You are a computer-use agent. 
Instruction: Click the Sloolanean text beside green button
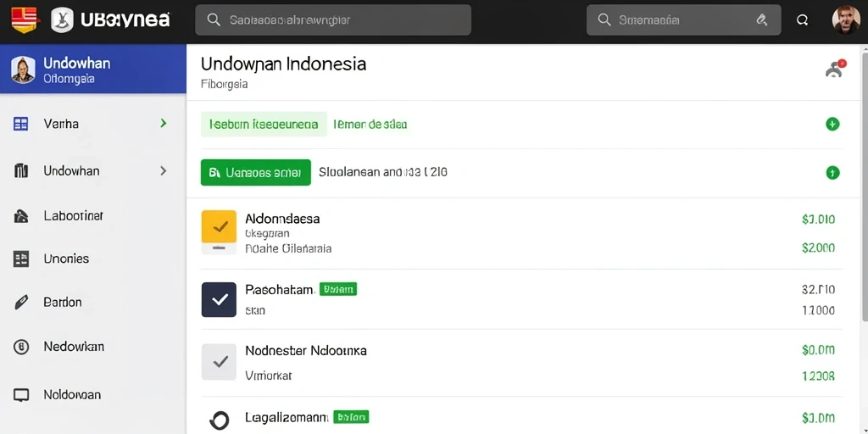[383, 172]
